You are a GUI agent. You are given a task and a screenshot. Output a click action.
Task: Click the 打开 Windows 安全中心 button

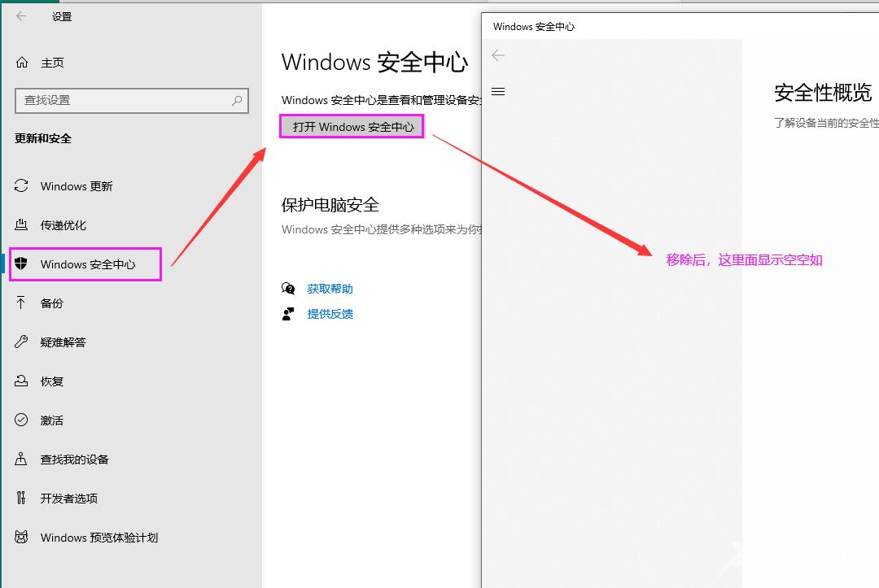coord(352,127)
